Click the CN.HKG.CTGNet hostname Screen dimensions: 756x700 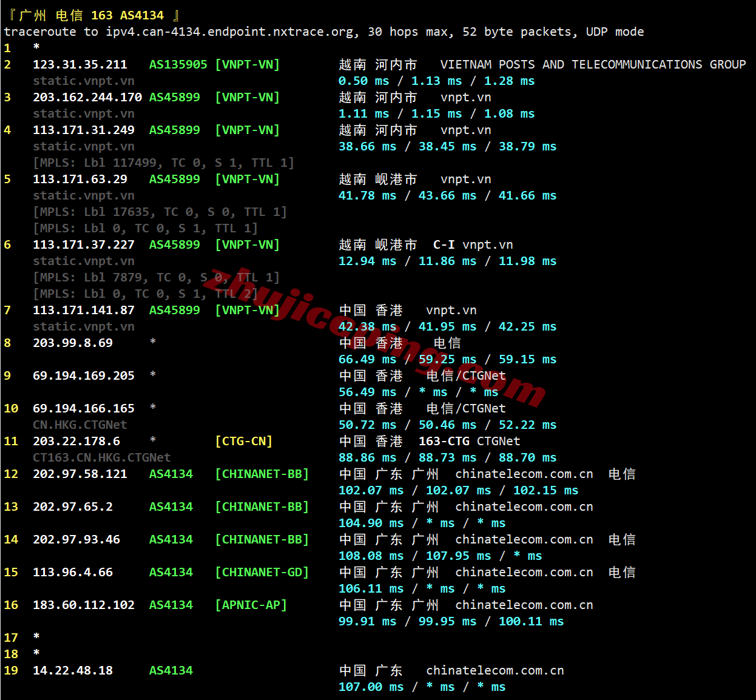pyautogui.click(x=80, y=425)
